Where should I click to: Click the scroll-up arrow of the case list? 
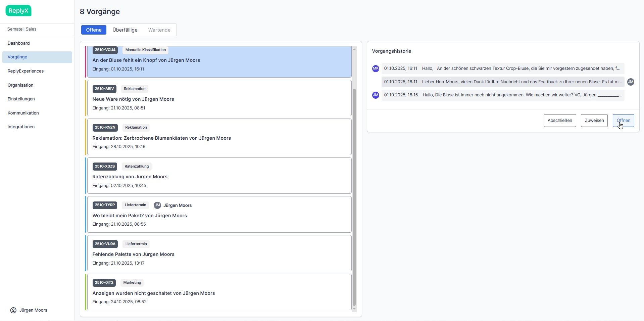point(354,49)
